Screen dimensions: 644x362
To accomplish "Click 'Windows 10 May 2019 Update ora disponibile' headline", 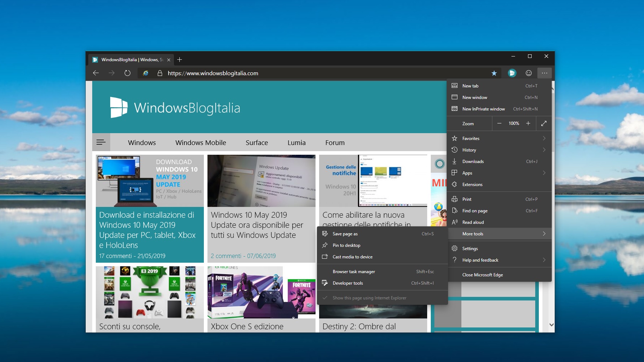I will coord(257,225).
